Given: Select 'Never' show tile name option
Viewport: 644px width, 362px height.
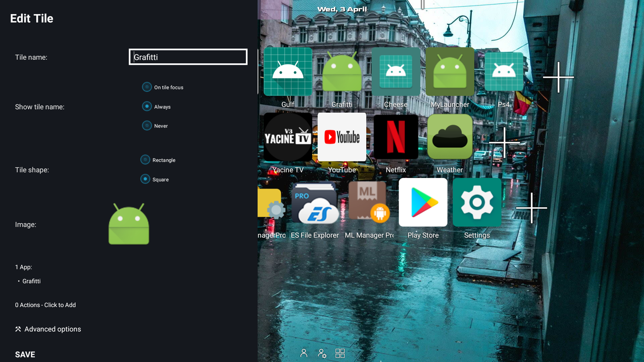Looking at the screenshot, I should pyautogui.click(x=155, y=126).
